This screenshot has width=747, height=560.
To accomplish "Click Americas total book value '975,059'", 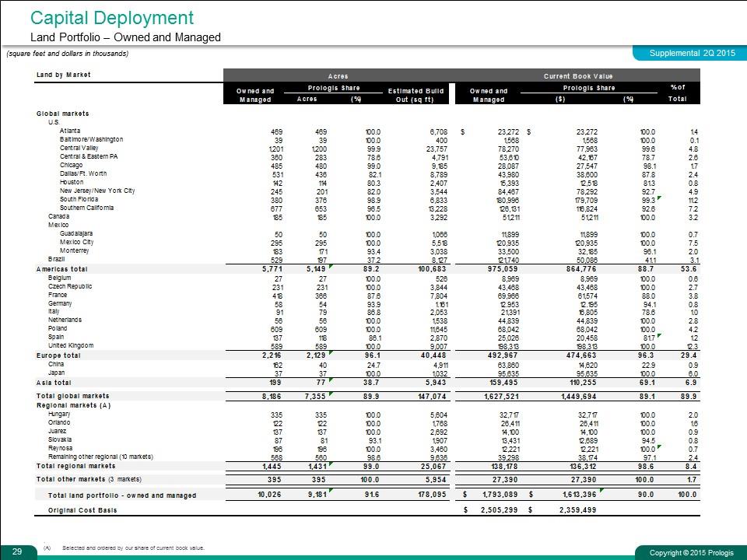I will point(504,269).
